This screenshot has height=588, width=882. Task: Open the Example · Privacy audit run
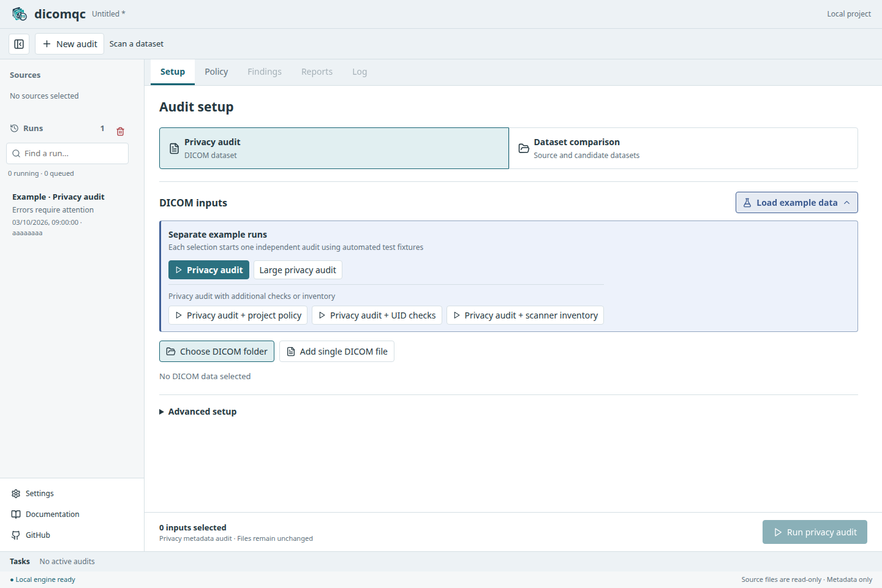click(x=67, y=214)
